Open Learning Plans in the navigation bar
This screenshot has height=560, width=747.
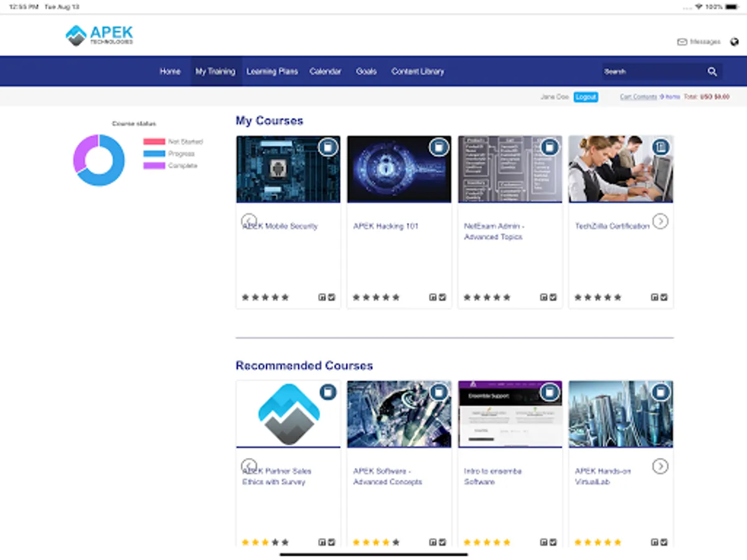click(272, 72)
